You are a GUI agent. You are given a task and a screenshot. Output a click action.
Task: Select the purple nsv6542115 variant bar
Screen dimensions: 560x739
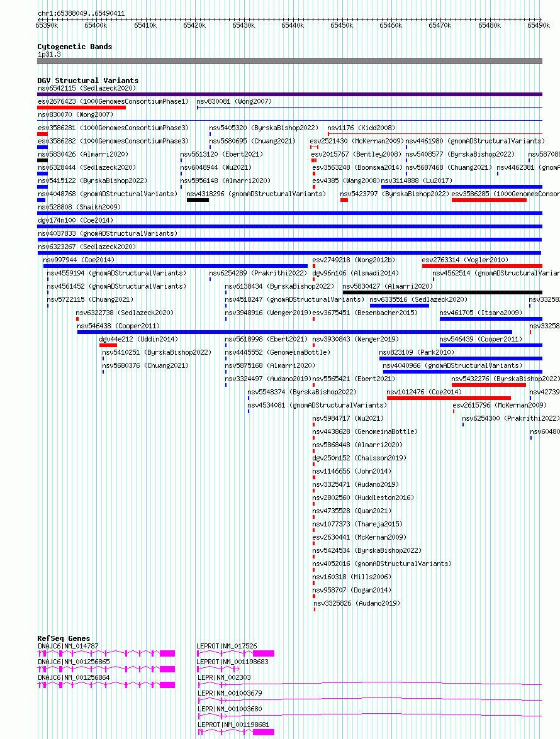coord(290,94)
